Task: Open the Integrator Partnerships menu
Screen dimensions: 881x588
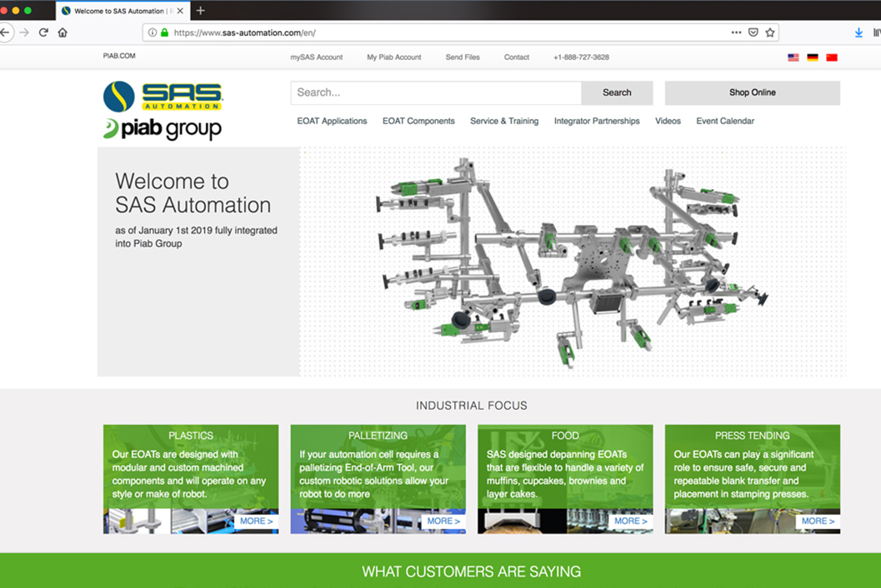Action: click(x=597, y=121)
